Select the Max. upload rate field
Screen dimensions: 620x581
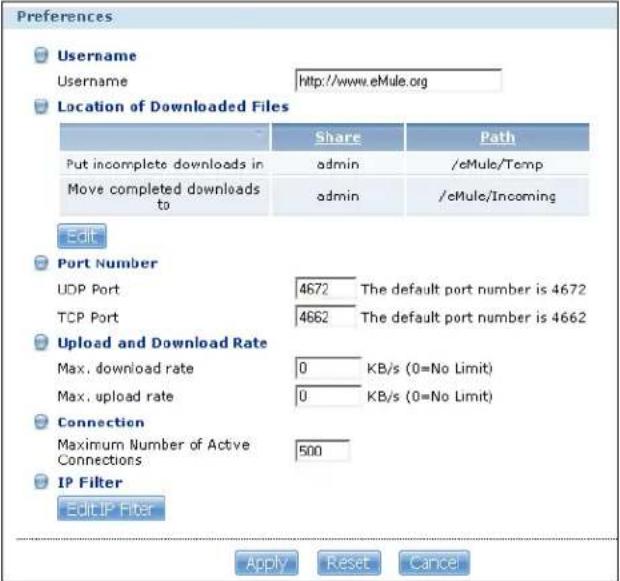[328, 396]
